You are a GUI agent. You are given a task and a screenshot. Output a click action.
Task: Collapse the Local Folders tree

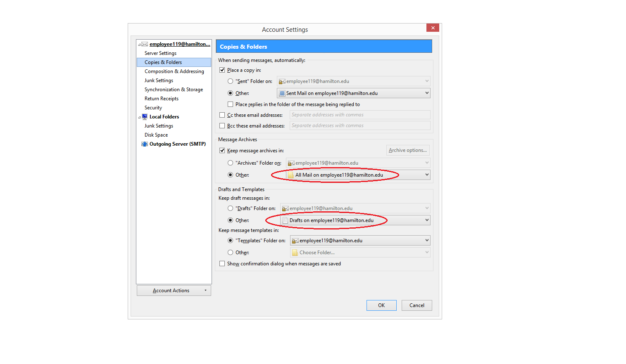pos(139,117)
